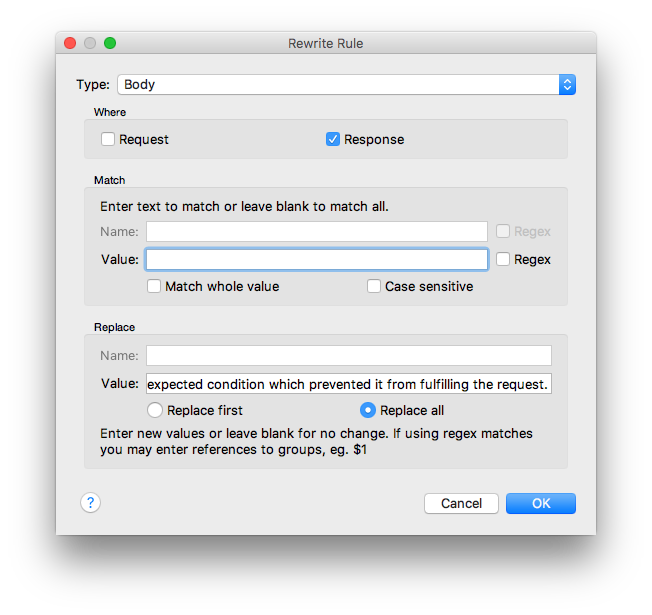Click the Replace section label
Image resolution: width=652 pixels, height=615 pixels.
tap(114, 327)
